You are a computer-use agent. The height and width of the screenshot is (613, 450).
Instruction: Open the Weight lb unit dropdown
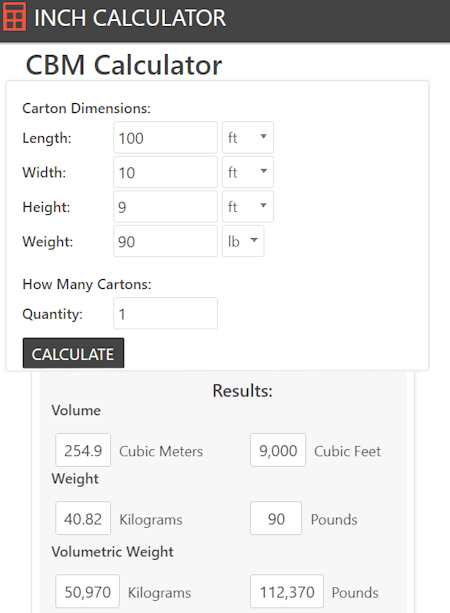click(x=243, y=241)
